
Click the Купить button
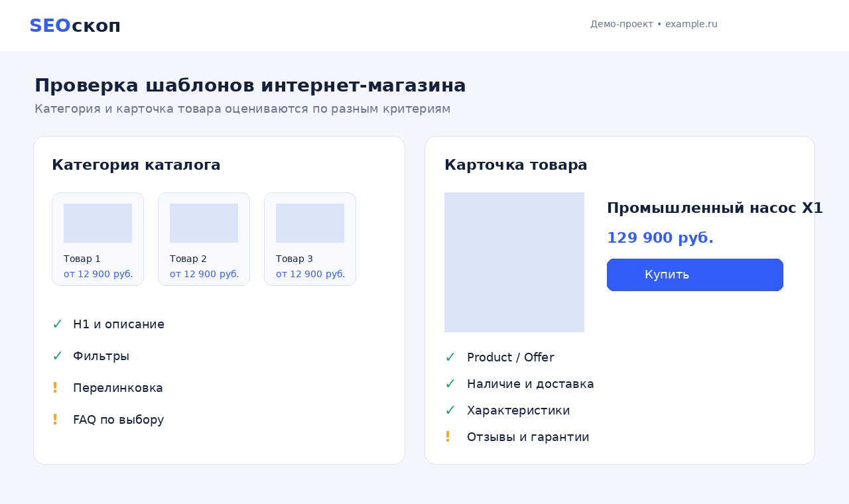click(694, 275)
